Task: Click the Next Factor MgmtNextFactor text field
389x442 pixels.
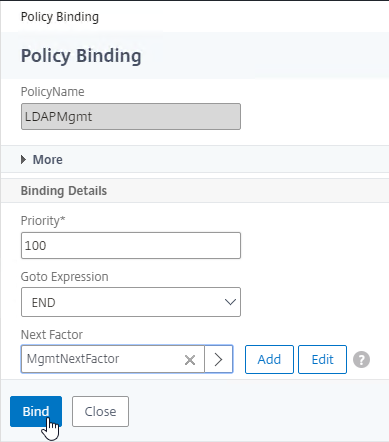Action: (102, 359)
